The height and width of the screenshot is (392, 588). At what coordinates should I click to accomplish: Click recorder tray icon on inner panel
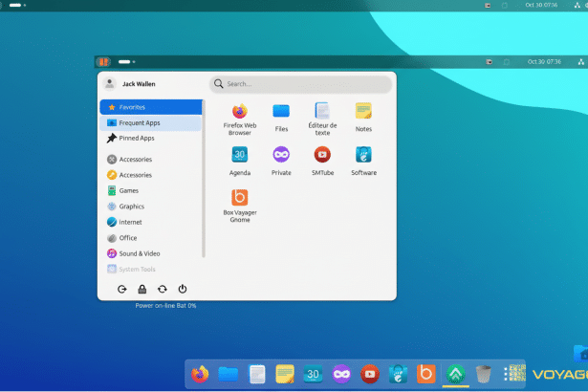(x=489, y=62)
